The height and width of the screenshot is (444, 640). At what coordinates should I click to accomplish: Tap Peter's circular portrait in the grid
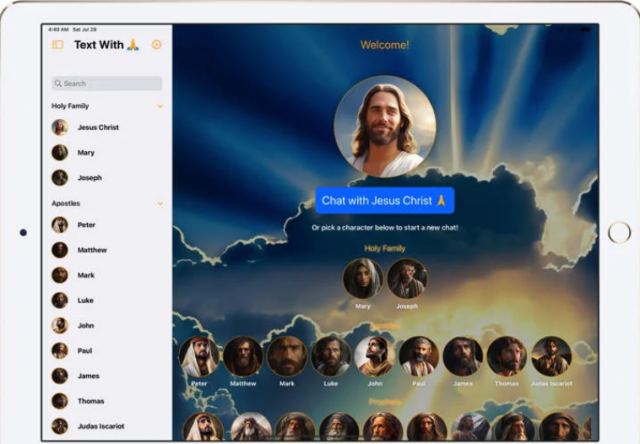pos(199,356)
